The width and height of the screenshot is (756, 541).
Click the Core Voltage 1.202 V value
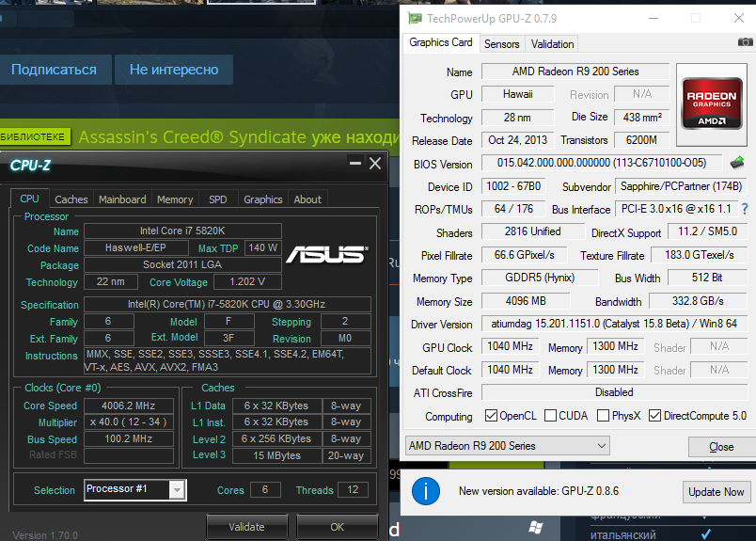[x=247, y=282]
